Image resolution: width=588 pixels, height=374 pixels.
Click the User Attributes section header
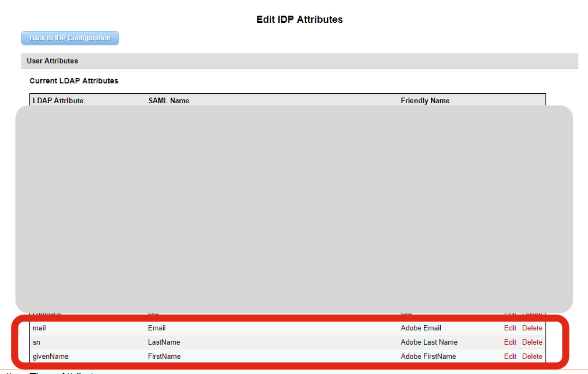54,61
